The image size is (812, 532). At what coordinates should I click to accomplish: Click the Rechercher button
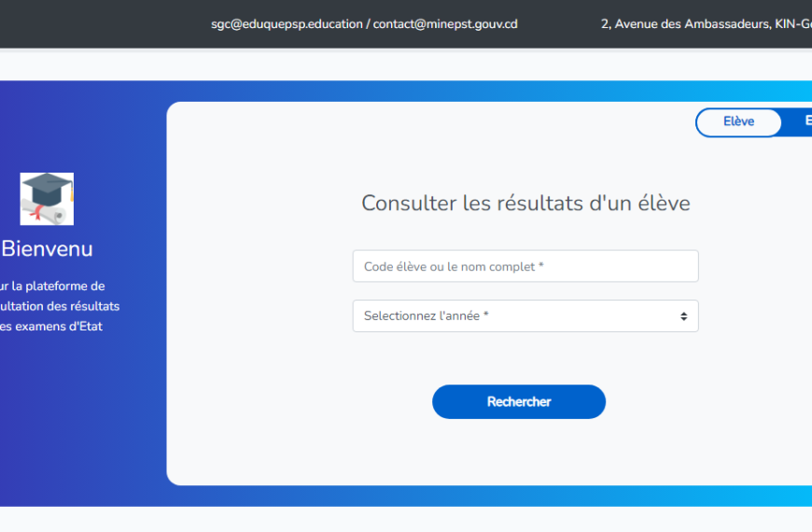coord(518,402)
